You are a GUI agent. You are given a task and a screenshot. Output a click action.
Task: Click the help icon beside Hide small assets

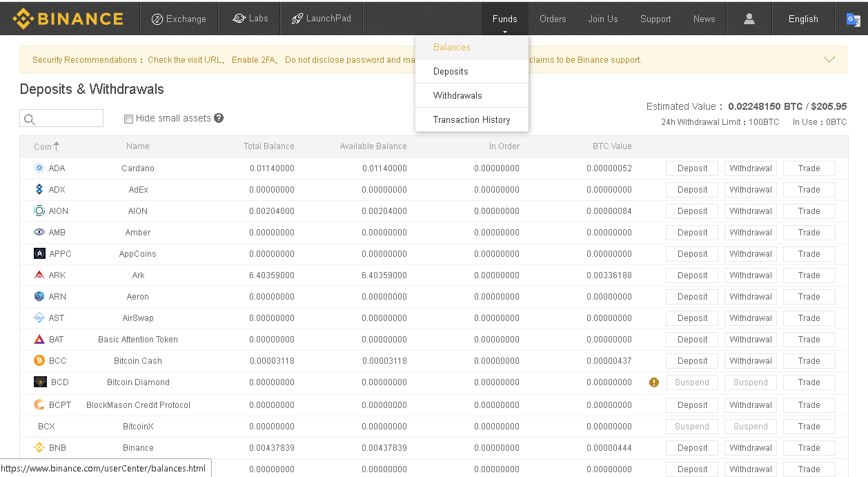(x=219, y=118)
